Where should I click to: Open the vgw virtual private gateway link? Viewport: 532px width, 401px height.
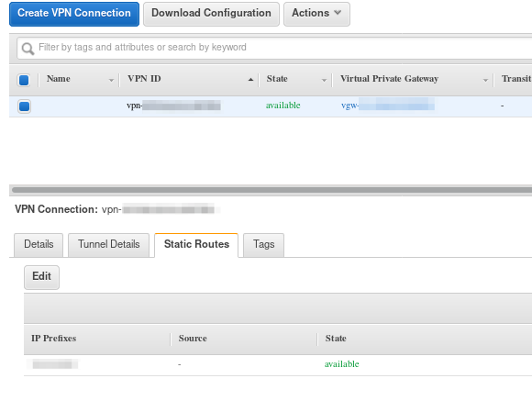tap(388, 106)
